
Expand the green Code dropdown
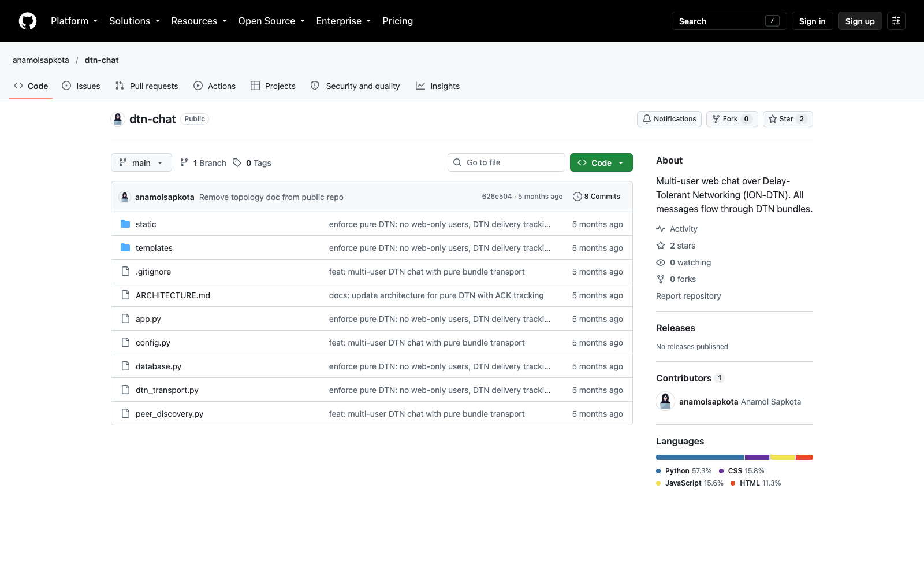601,162
